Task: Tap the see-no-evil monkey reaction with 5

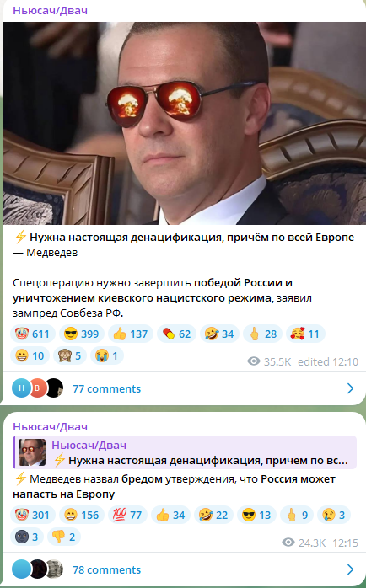Action: pos(69,355)
